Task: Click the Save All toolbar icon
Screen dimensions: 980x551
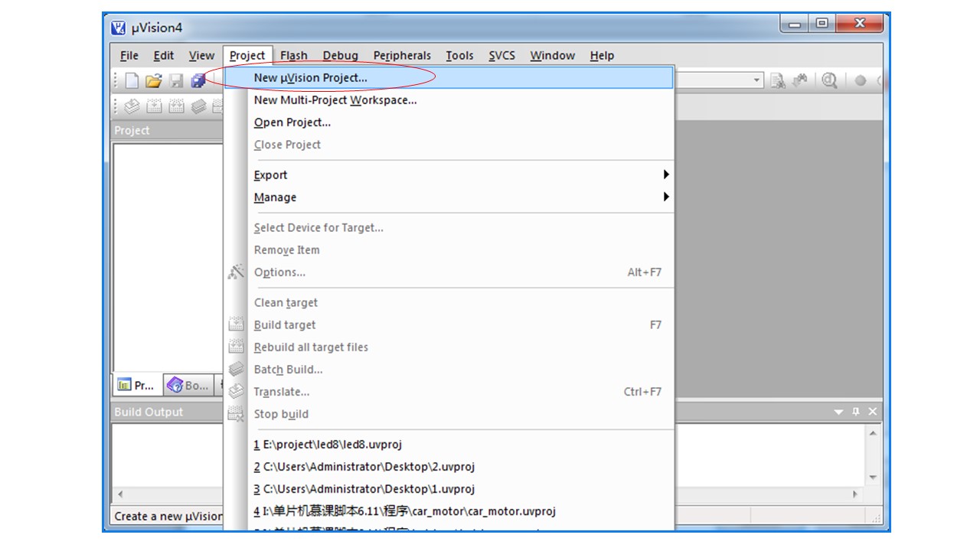Action: coord(198,80)
